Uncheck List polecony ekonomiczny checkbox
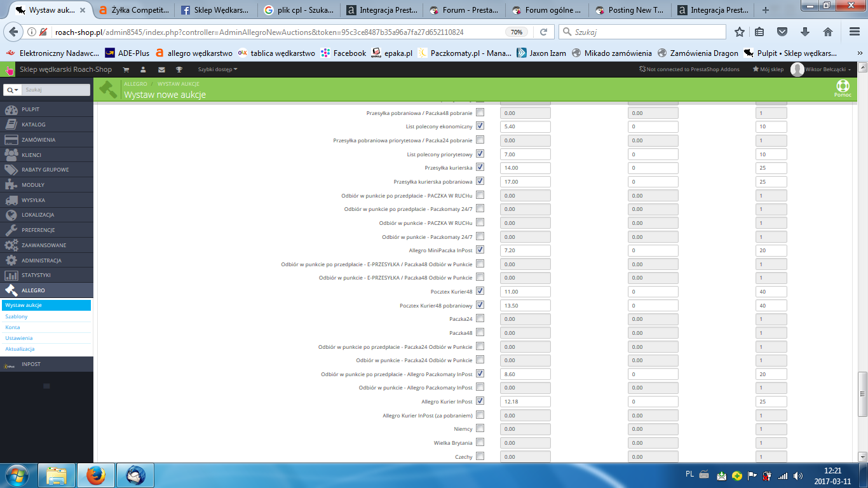This screenshot has width=868, height=488. click(x=480, y=126)
